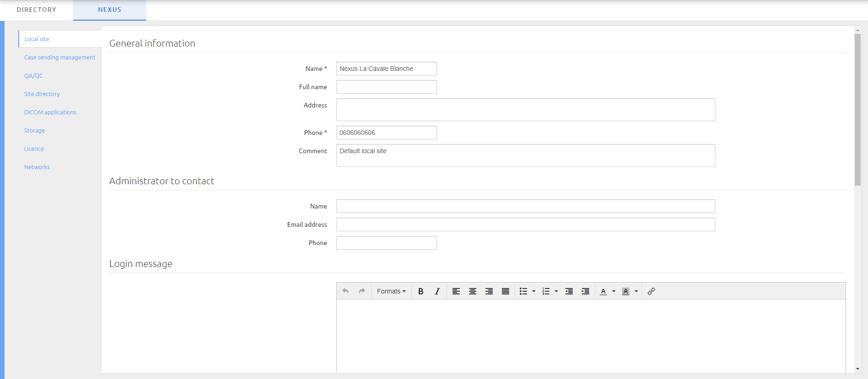The height and width of the screenshot is (379, 868).
Task: Click the administrator Phone field
Action: point(387,243)
